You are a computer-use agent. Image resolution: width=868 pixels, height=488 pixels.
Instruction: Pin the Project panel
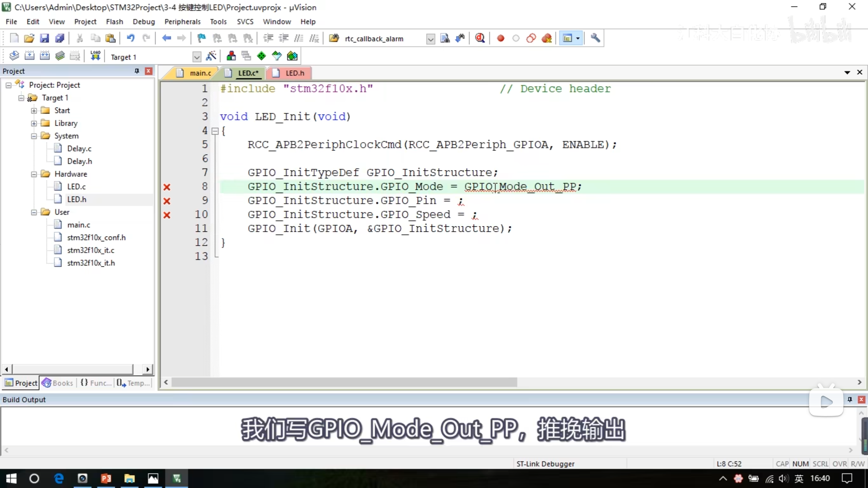[x=137, y=71]
